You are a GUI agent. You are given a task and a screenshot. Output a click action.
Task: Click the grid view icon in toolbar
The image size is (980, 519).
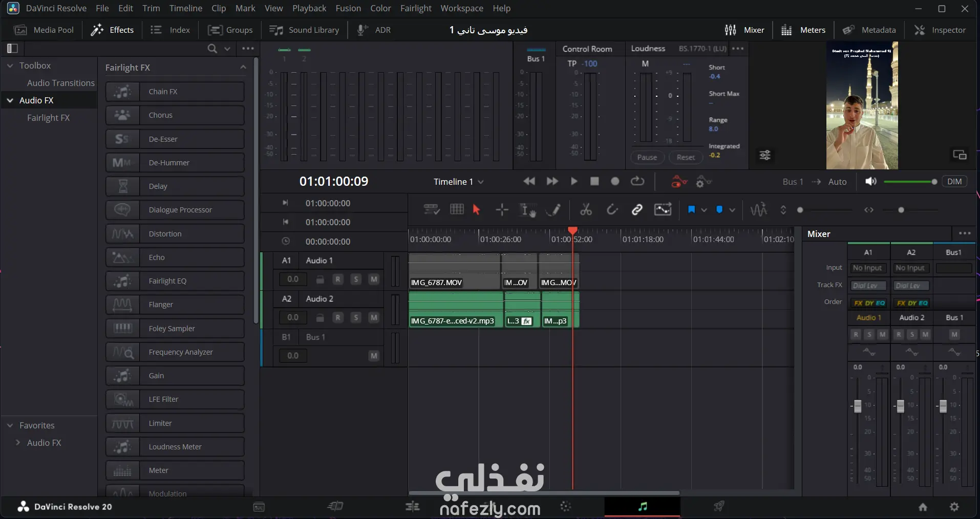(457, 209)
